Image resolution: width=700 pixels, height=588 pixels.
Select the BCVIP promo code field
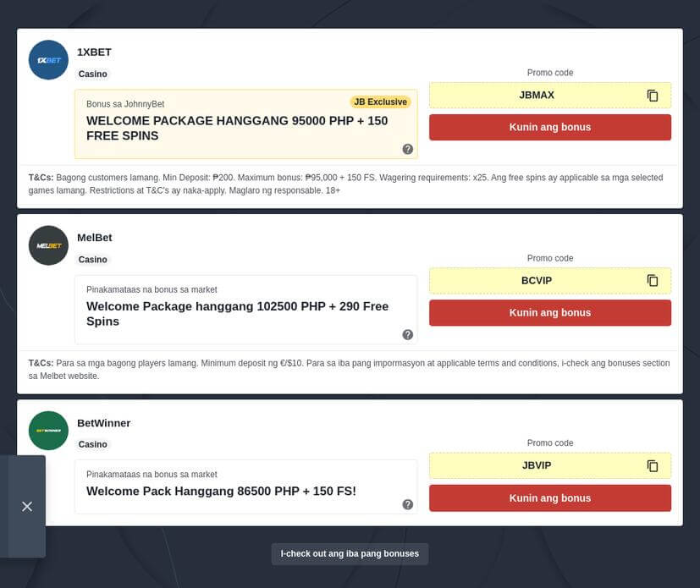pyautogui.click(x=537, y=281)
